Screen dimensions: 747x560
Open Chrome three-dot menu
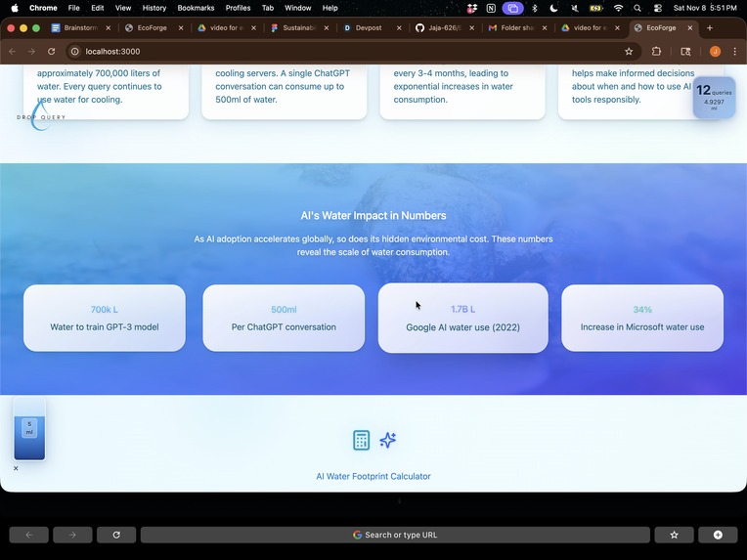[734, 52]
